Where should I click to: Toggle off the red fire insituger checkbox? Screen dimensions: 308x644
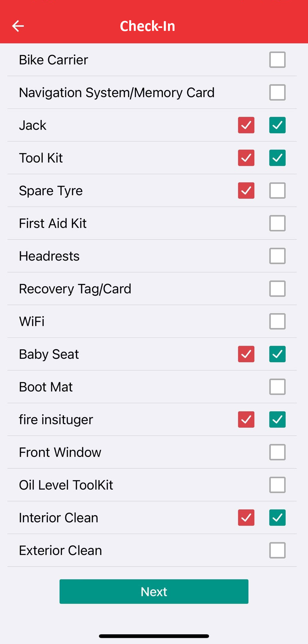point(246,420)
